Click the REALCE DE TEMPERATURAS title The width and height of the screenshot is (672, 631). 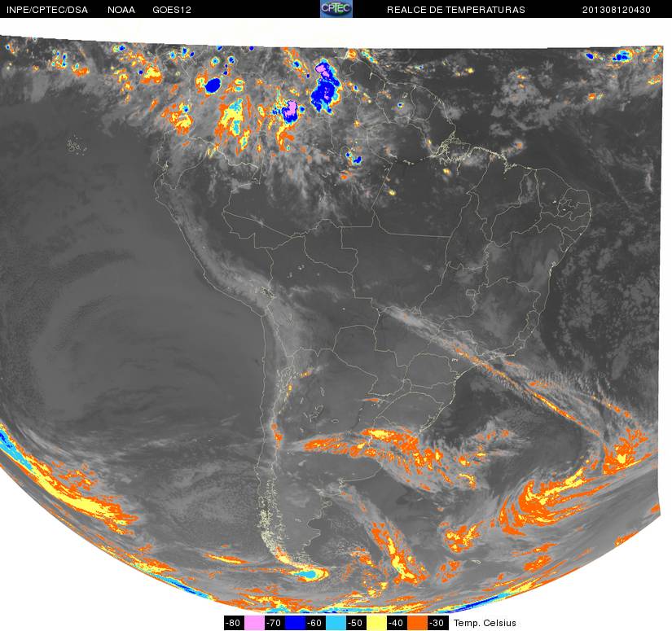pos(456,10)
